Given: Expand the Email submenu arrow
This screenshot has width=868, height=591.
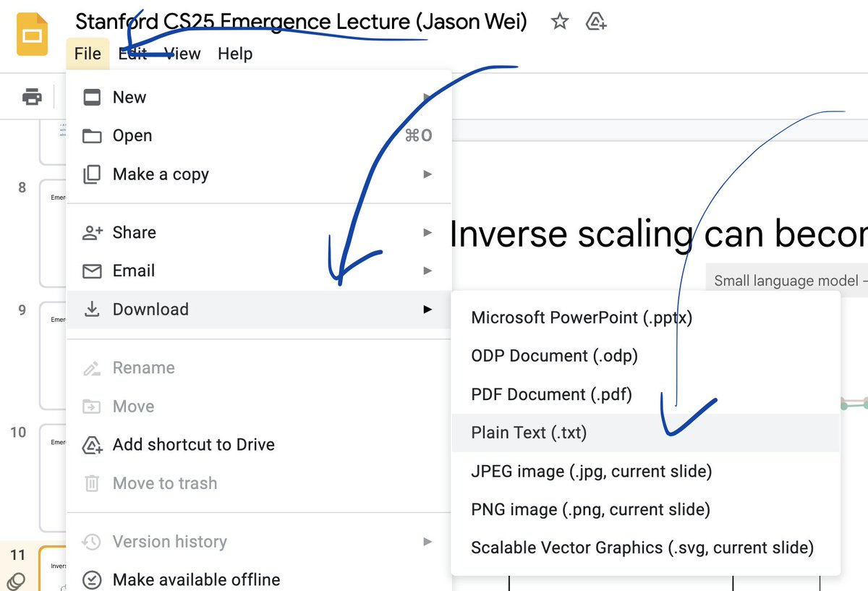Looking at the screenshot, I should 427,271.
